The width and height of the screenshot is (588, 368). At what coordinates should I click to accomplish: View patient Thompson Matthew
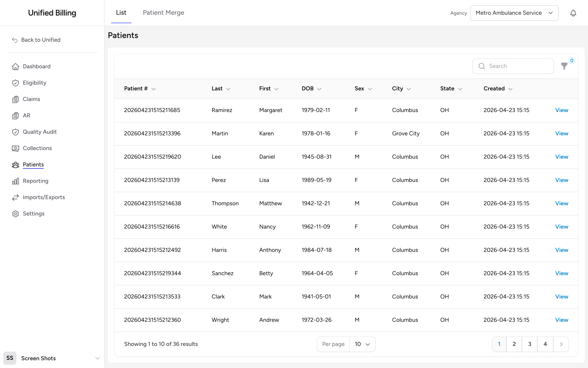[561, 203]
